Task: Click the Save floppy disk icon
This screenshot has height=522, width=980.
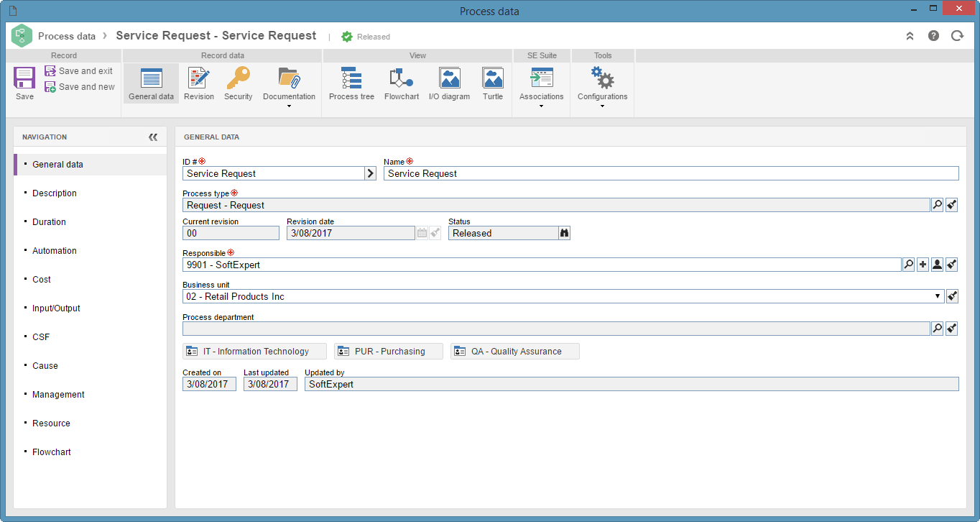Action: 24,78
